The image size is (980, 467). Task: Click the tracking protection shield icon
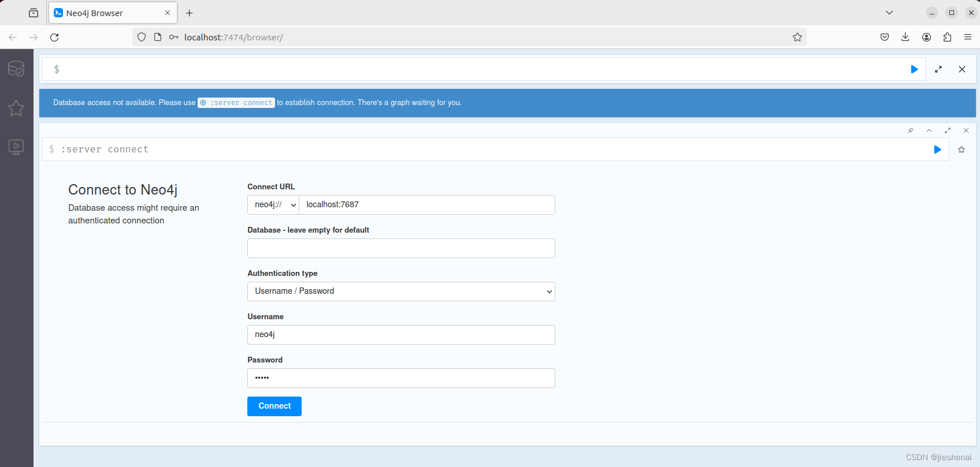(x=142, y=37)
